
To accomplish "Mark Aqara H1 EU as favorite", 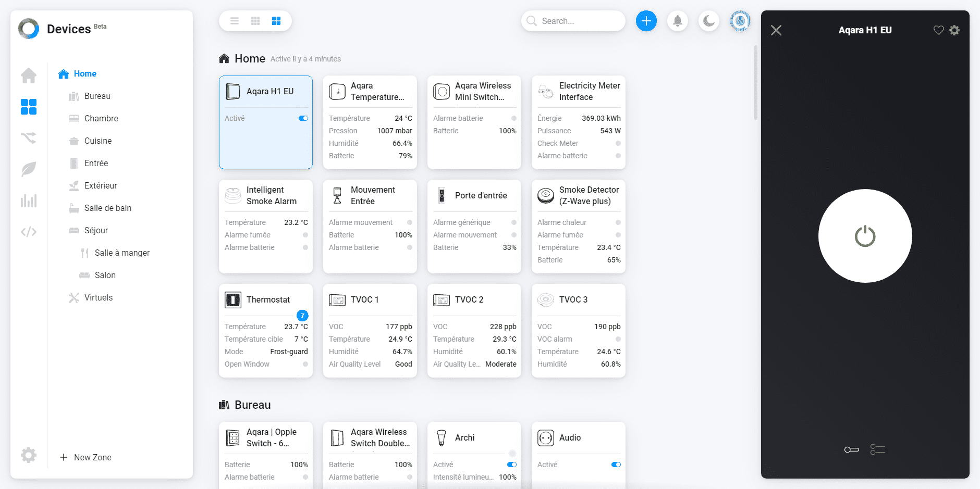I will pos(938,30).
